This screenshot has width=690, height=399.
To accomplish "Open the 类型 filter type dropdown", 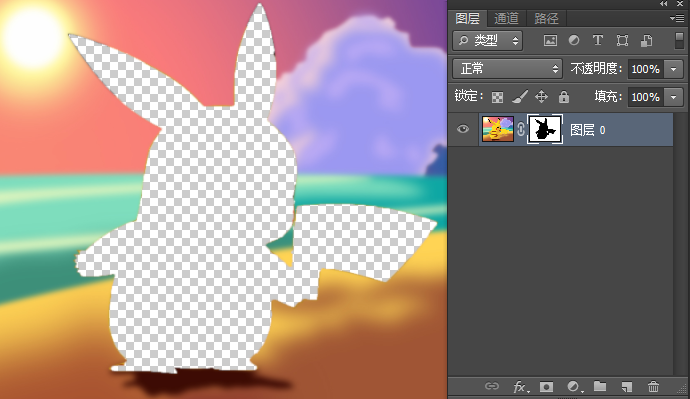I will click(x=487, y=41).
